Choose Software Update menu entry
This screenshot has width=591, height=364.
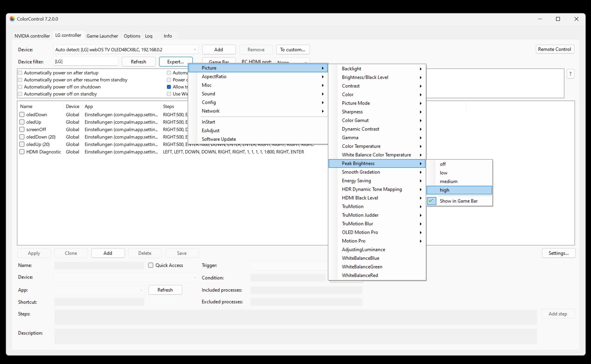click(258, 139)
